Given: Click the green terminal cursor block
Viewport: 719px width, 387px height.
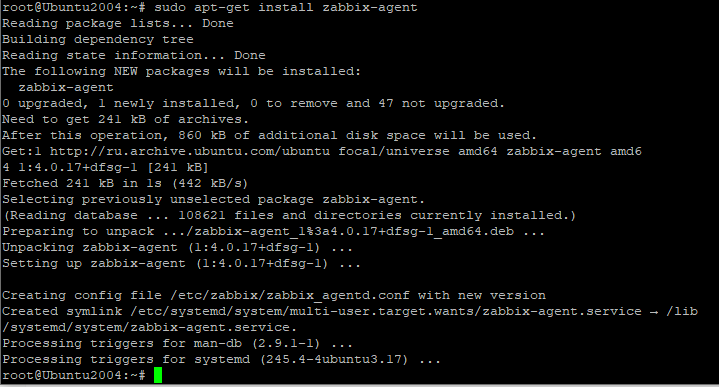Looking at the screenshot, I should [x=158, y=375].
